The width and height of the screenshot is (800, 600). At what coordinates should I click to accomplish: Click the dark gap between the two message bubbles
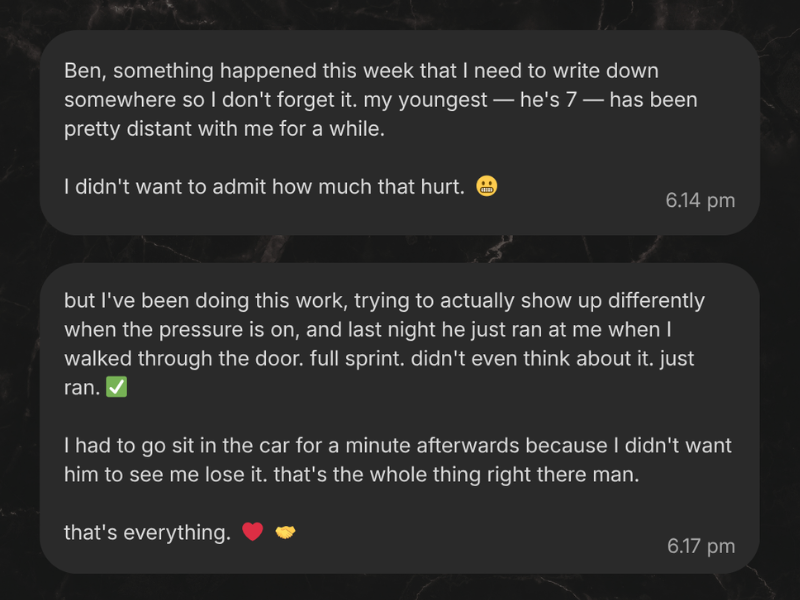(400, 249)
